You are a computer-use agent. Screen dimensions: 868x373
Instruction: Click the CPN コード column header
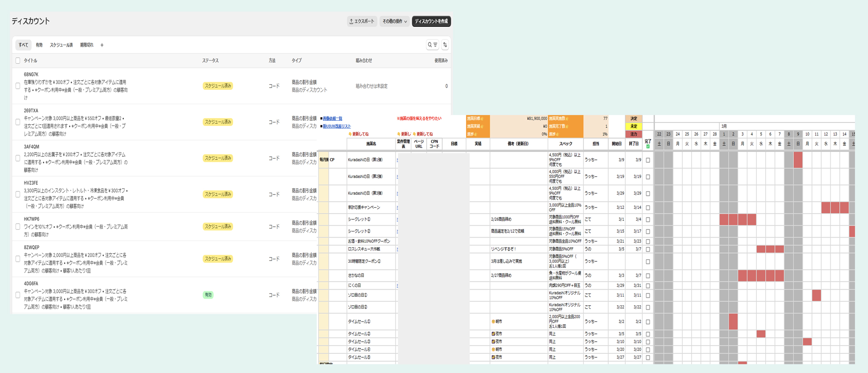[x=434, y=144]
